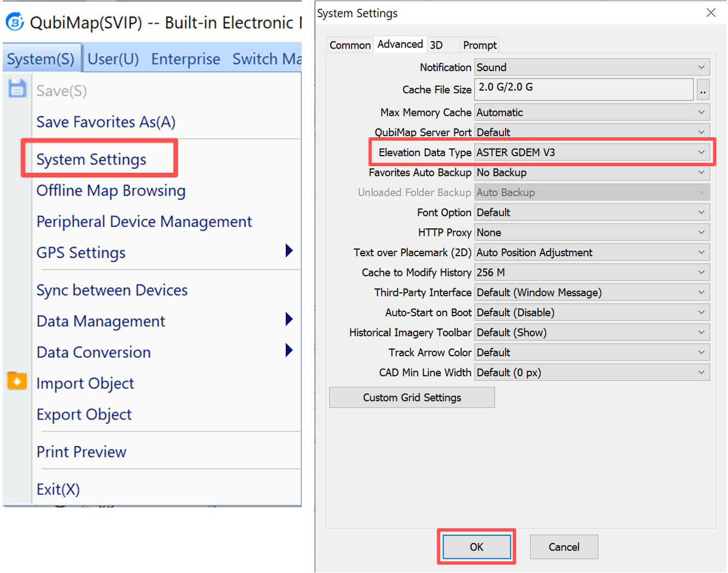
Task: Open Peripheral Device Management
Action: [x=144, y=221]
